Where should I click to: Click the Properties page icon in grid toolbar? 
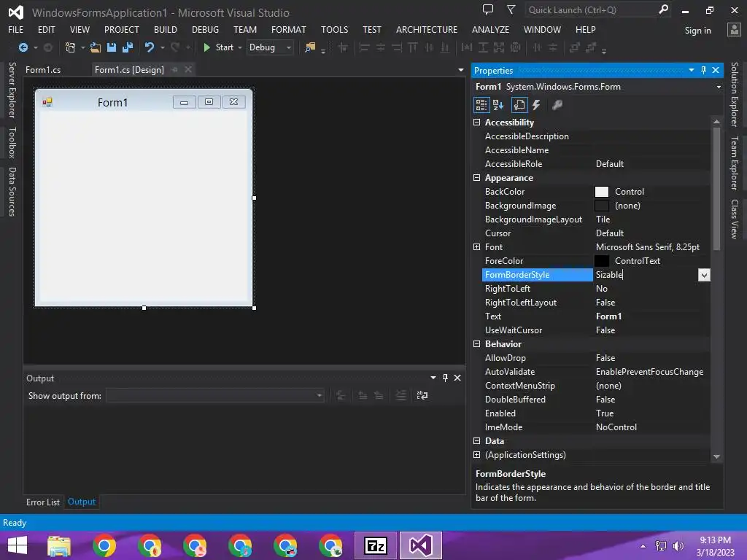[x=519, y=105]
